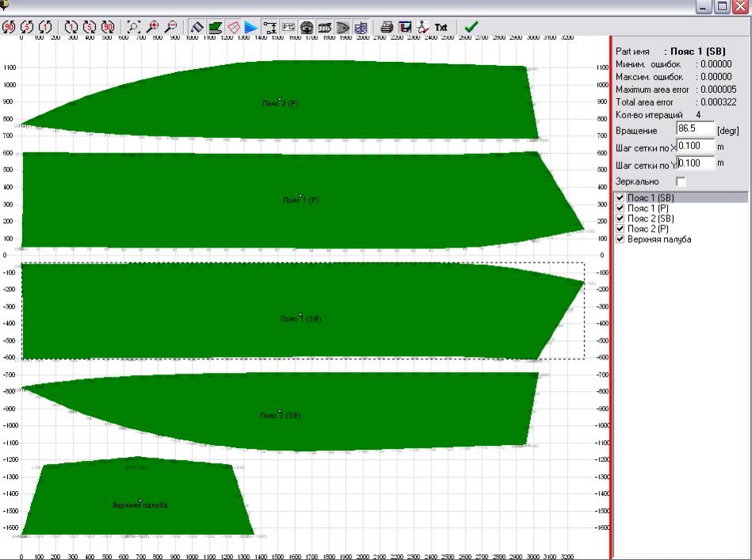Click the leftmost rotate 90 degrees icon
The width and height of the screenshot is (752, 560).
(11, 27)
